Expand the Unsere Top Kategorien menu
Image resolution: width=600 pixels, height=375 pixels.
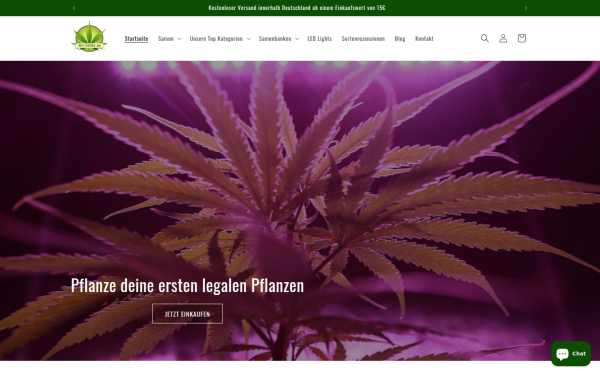point(220,38)
